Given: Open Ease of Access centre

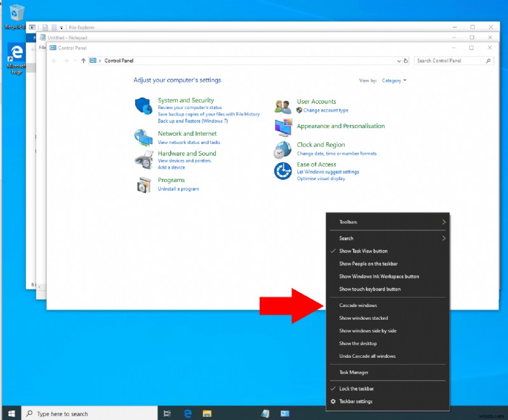Looking at the screenshot, I should tap(317, 164).
